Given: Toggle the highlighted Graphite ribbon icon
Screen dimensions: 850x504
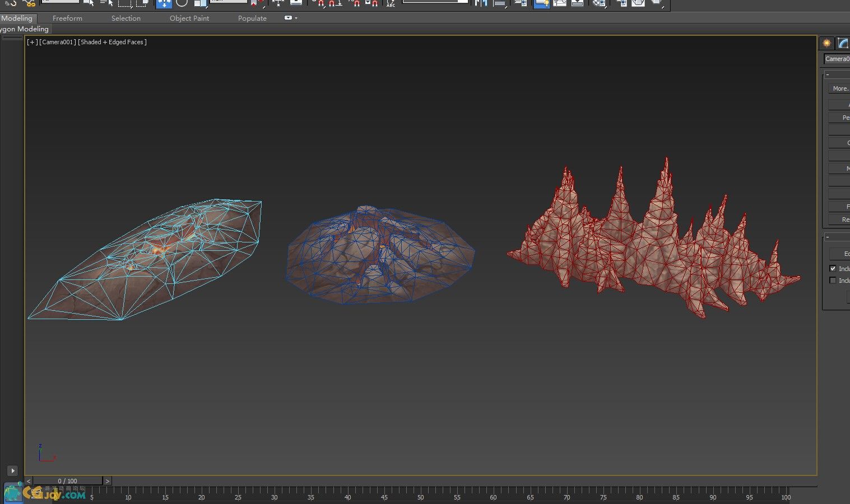Looking at the screenshot, I should point(541,3).
